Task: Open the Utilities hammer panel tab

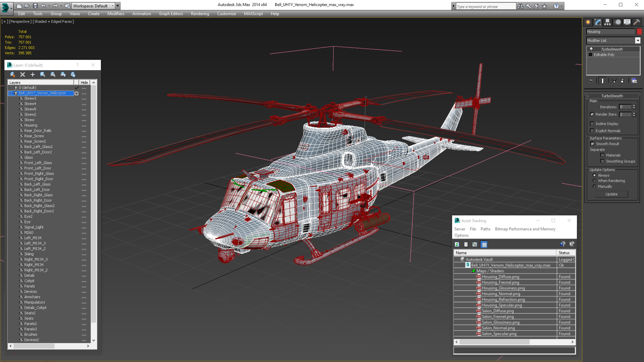Action: 636,22
